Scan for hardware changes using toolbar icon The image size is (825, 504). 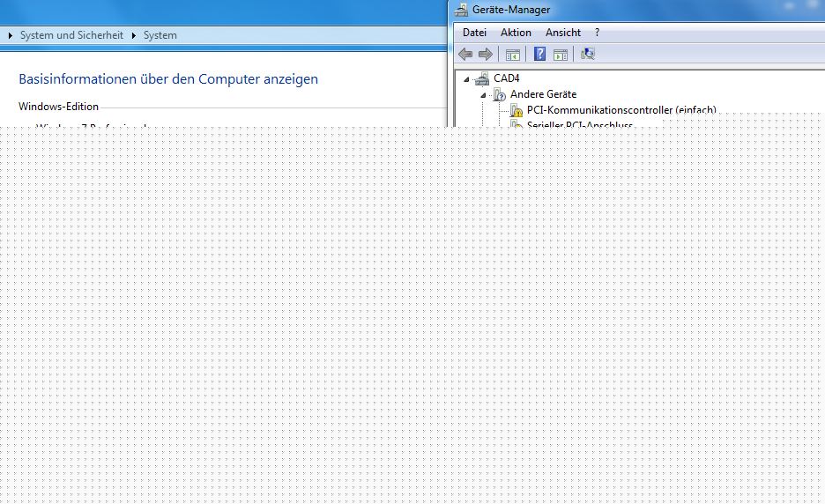(x=588, y=55)
